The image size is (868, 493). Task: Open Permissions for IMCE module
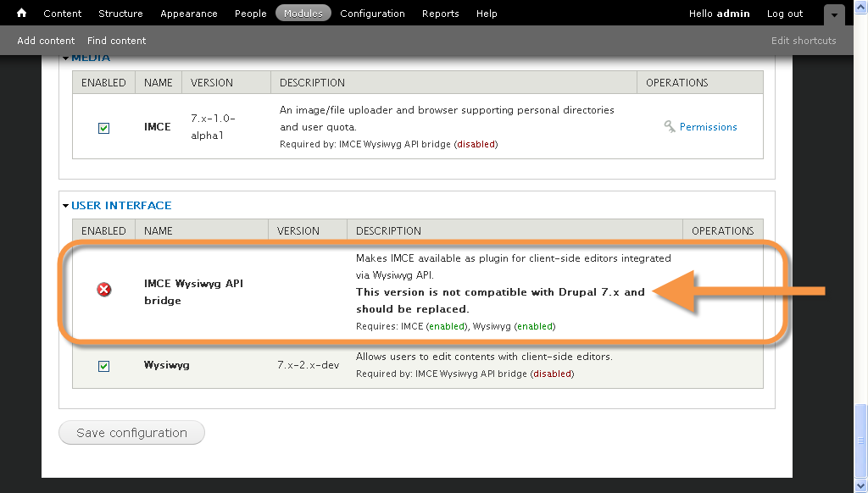click(x=708, y=127)
